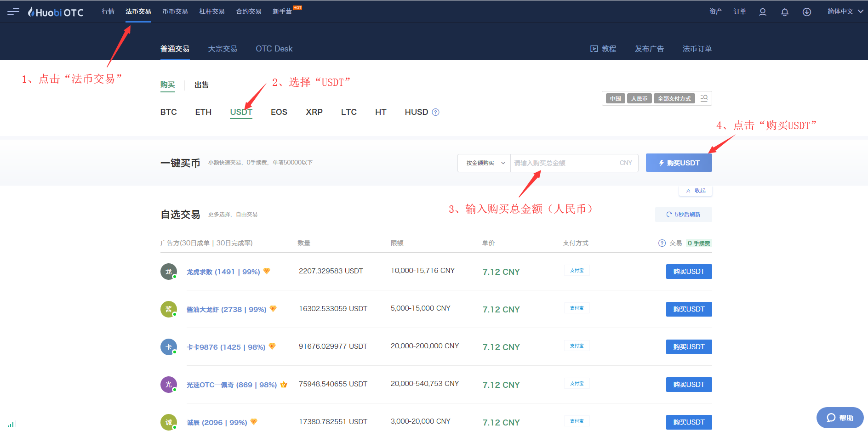
Task: Click the signal strength icon
Action: [11, 424]
